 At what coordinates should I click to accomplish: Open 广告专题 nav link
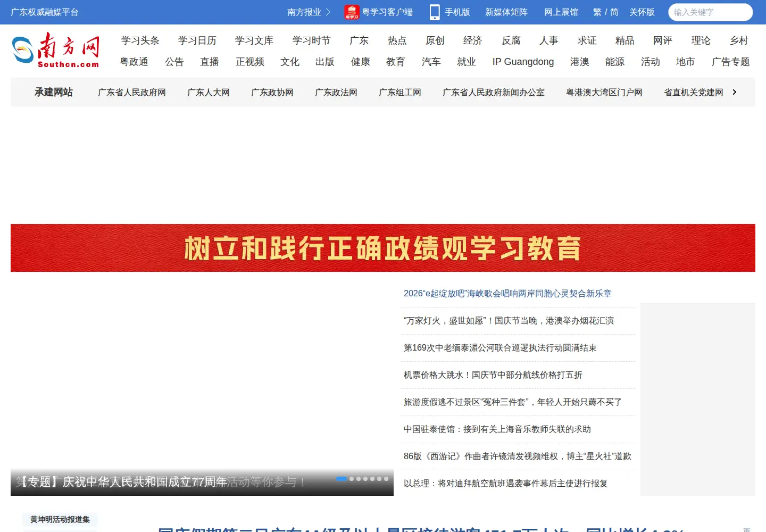pyautogui.click(x=731, y=62)
